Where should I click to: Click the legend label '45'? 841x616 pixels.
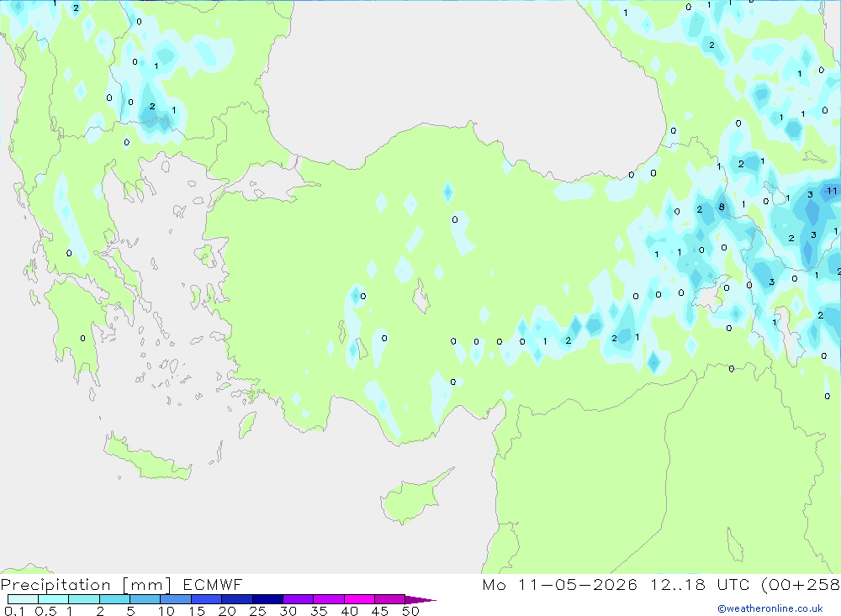tap(380, 611)
